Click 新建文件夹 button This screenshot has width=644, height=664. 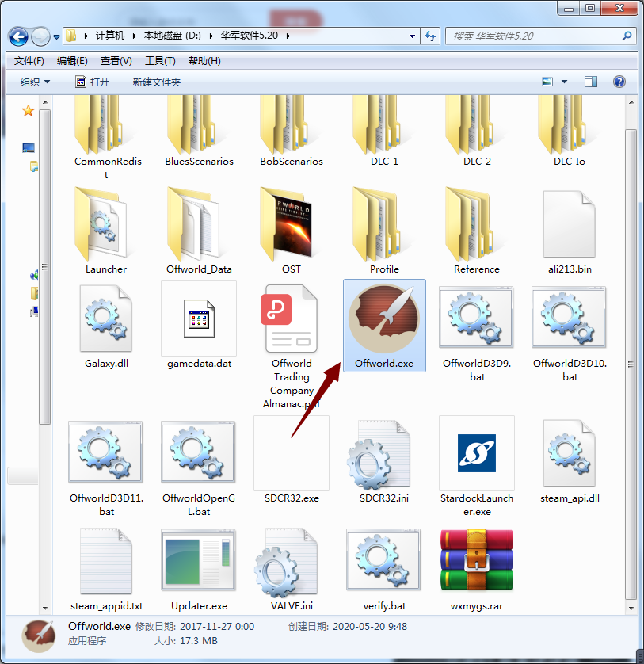pos(157,82)
